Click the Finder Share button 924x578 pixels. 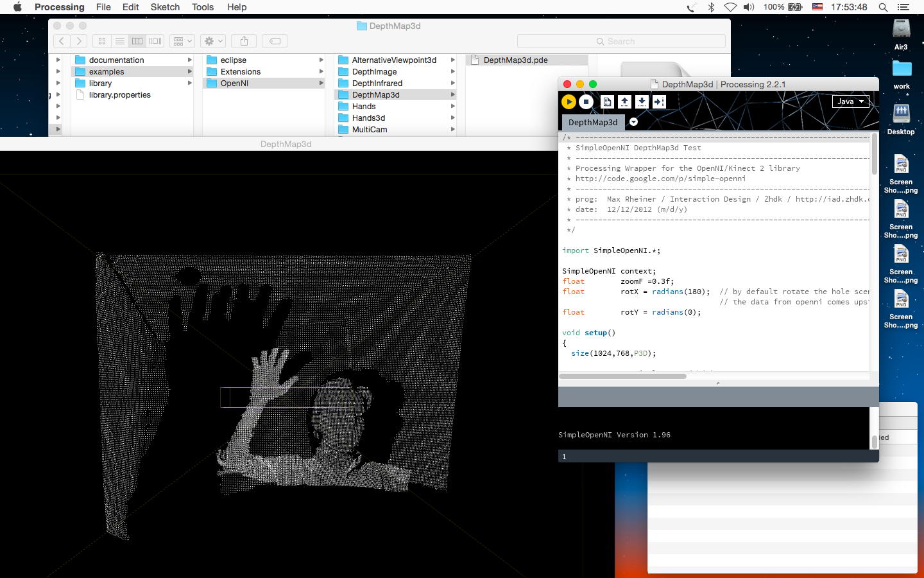244,41
